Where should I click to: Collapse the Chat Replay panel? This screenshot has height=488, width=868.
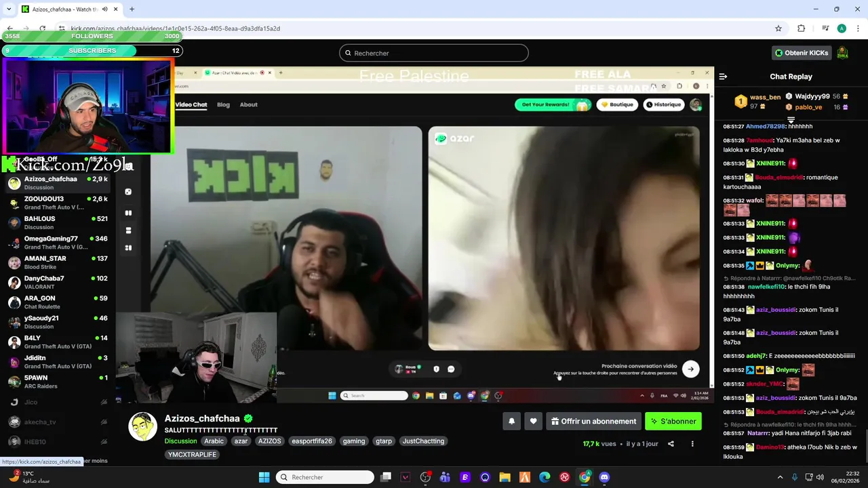coord(723,77)
